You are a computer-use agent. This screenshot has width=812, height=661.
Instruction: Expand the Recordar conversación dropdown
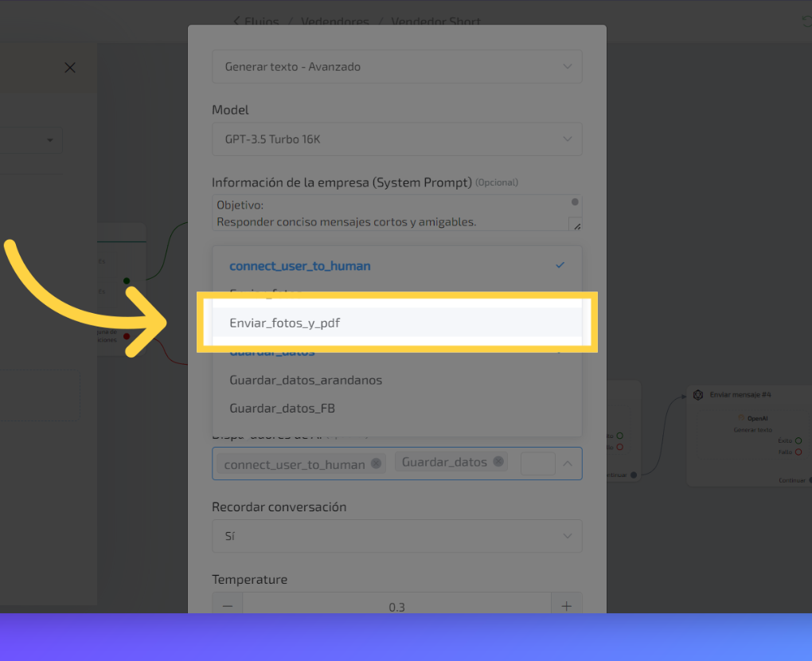pos(396,536)
